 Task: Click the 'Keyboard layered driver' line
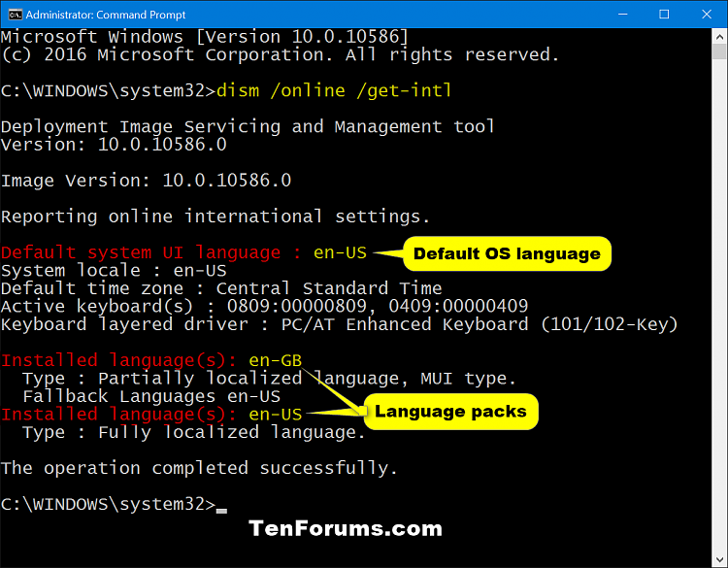click(x=340, y=324)
